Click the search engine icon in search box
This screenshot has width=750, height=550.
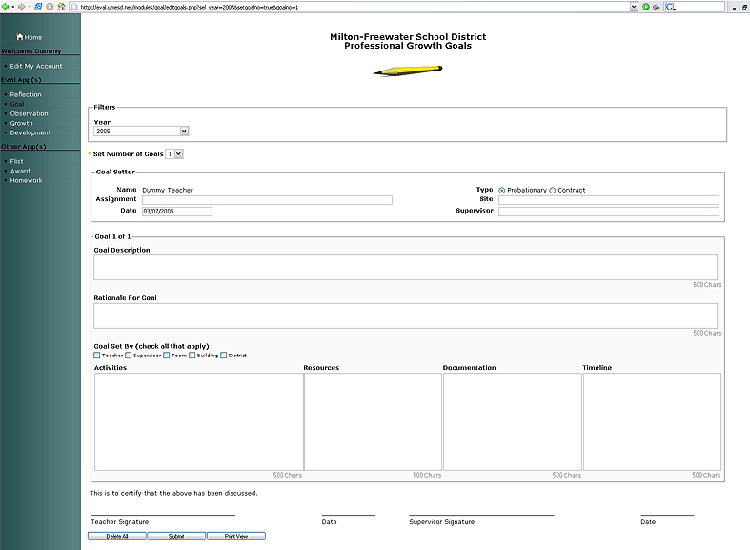(670, 7)
